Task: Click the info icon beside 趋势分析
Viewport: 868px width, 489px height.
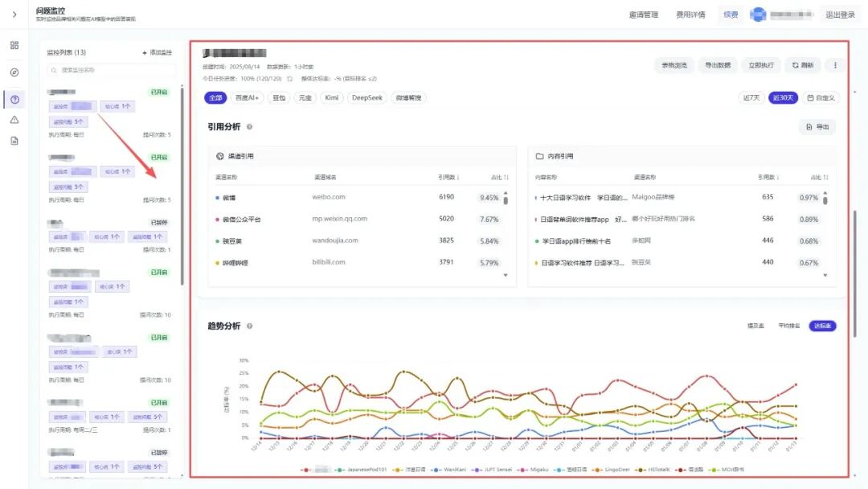Action: [250, 327]
